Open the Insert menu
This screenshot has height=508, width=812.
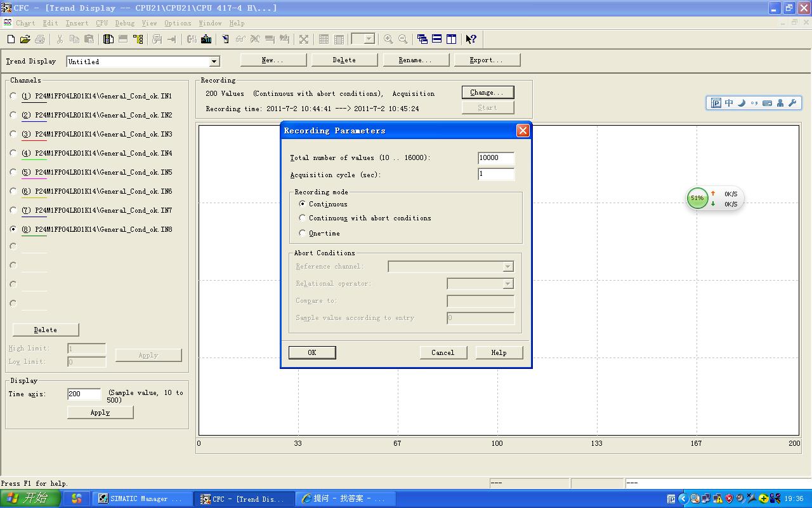click(x=77, y=23)
